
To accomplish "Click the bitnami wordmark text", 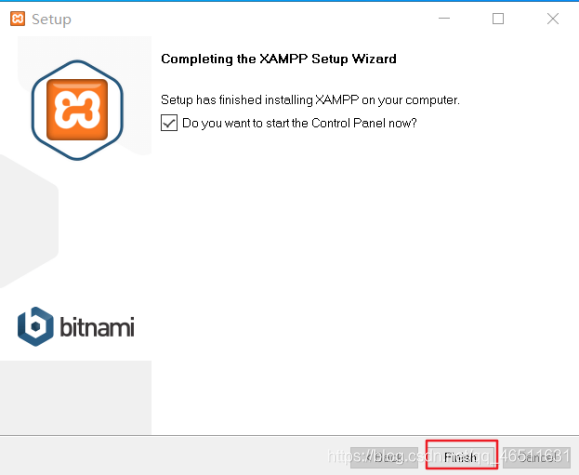I will click(x=97, y=327).
